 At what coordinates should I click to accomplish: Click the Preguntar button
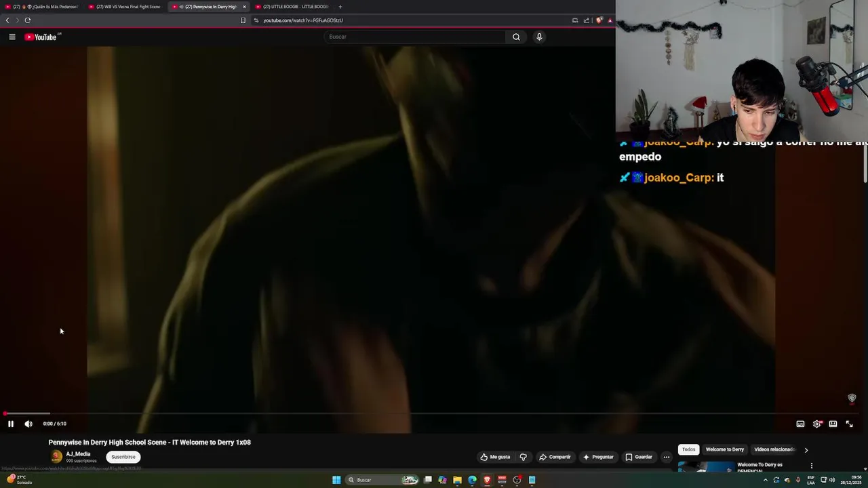click(597, 457)
